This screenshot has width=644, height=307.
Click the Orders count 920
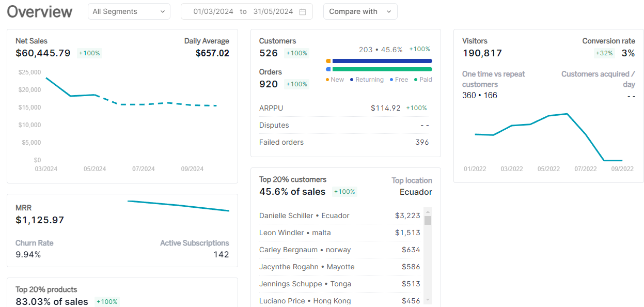coord(269,84)
